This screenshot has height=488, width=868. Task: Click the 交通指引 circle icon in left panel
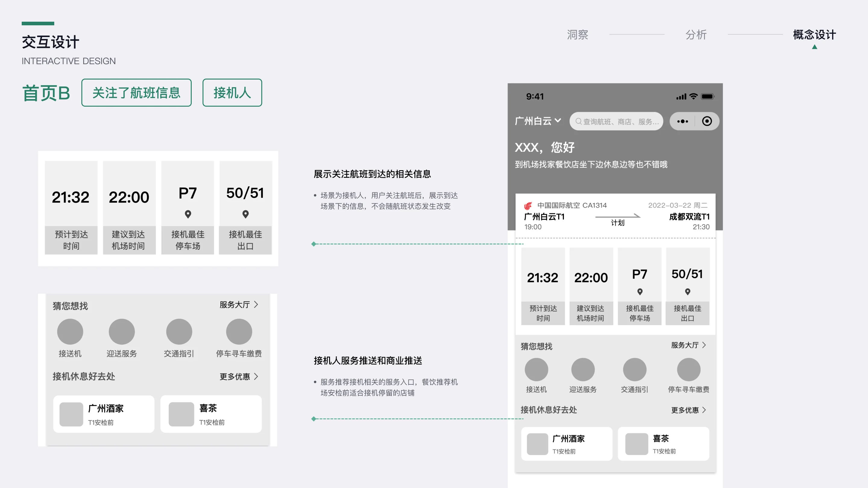click(x=179, y=332)
